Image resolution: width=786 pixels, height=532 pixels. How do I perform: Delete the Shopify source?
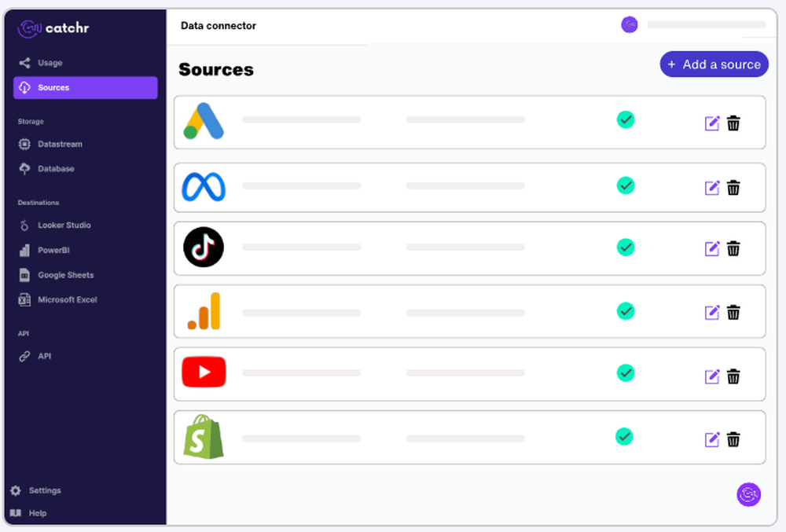[x=733, y=439]
